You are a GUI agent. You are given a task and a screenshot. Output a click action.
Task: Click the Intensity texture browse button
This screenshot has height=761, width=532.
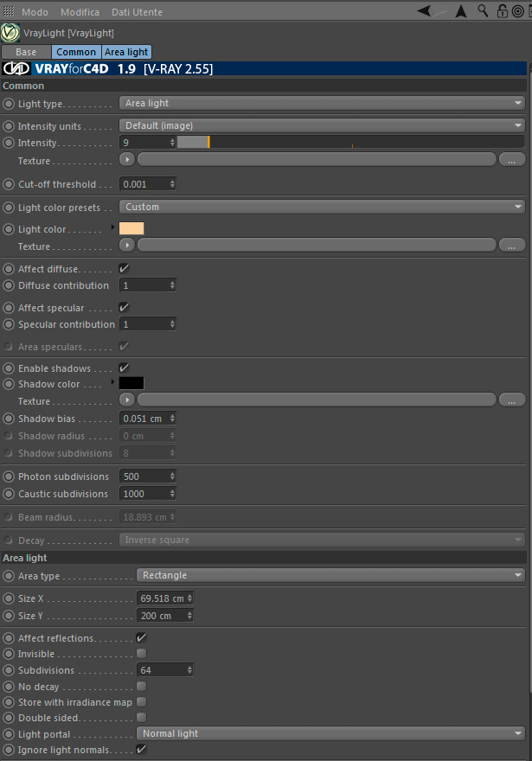[x=511, y=160]
